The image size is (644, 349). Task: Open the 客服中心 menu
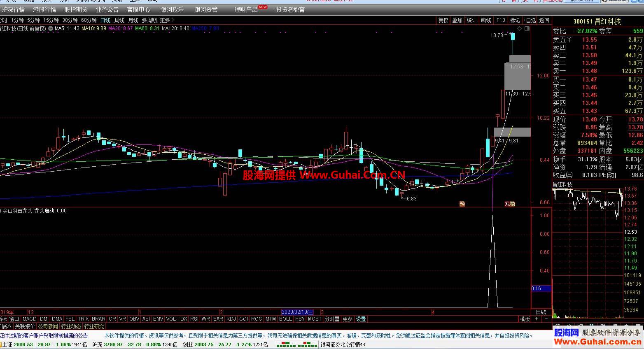pyautogui.click(x=138, y=9)
